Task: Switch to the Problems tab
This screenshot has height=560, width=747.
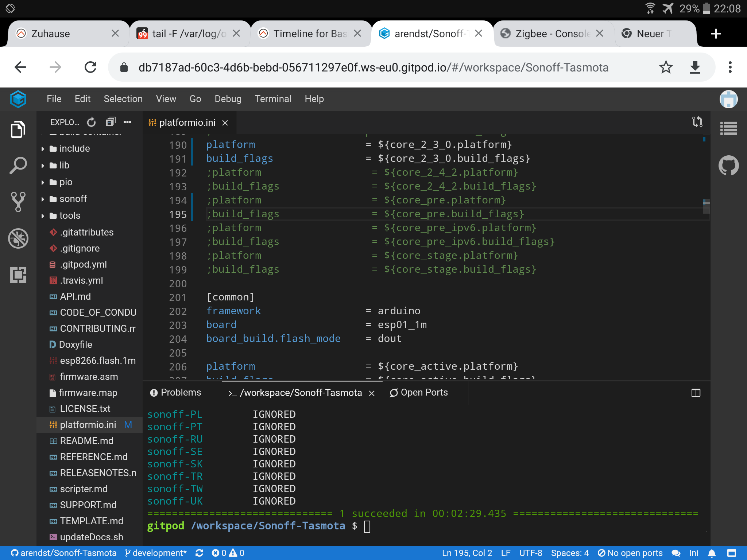Action: point(176,392)
